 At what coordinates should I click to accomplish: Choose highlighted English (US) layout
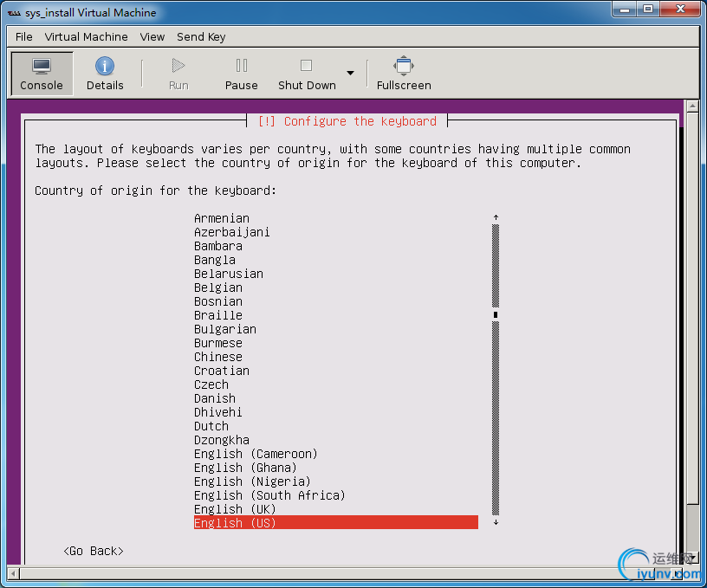[x=336, y=523]
